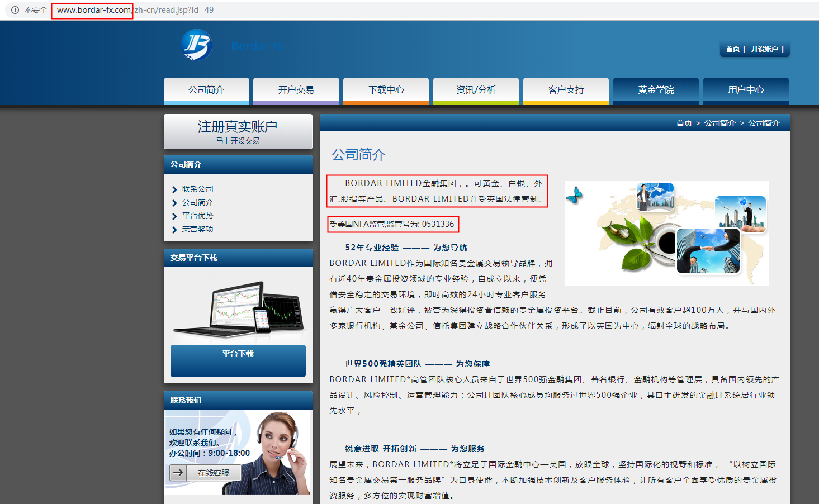
Task: Click 联系我们 sidebar header
Action: 238,400
